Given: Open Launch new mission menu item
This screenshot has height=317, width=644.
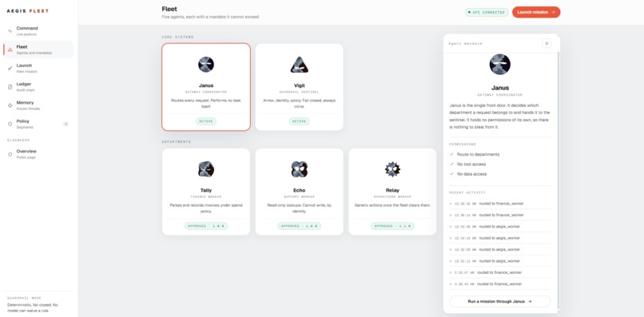Looking at the screenshot, I should [x=38, y=68].
